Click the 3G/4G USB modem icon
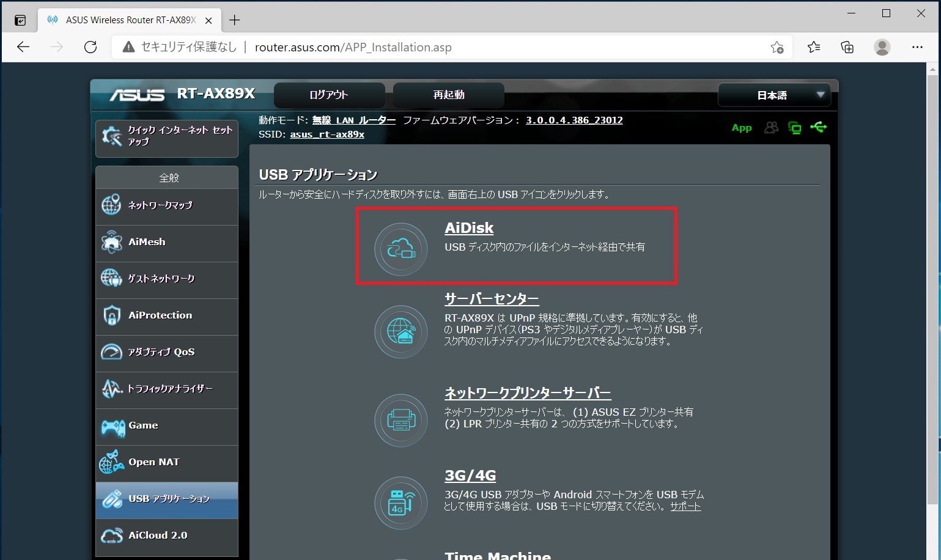Image resolution: width=941 pixels, height=560 pixels. click(x=401, y=503)
